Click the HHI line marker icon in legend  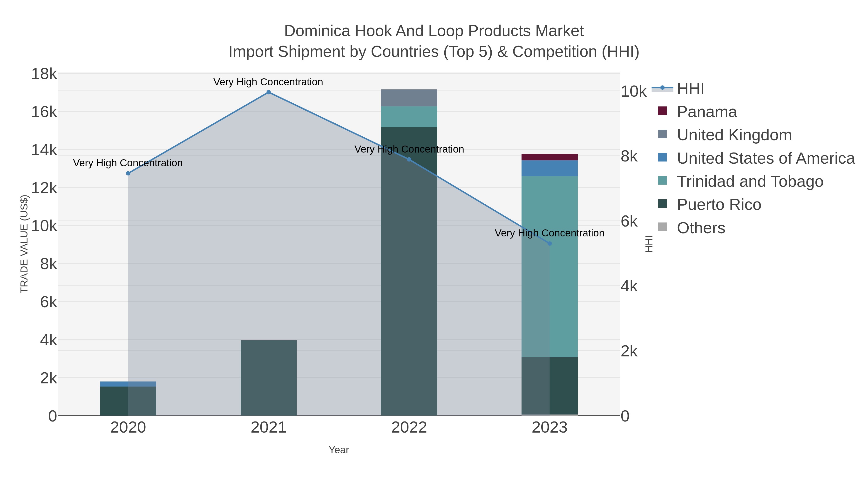click(x=663, y=88)
